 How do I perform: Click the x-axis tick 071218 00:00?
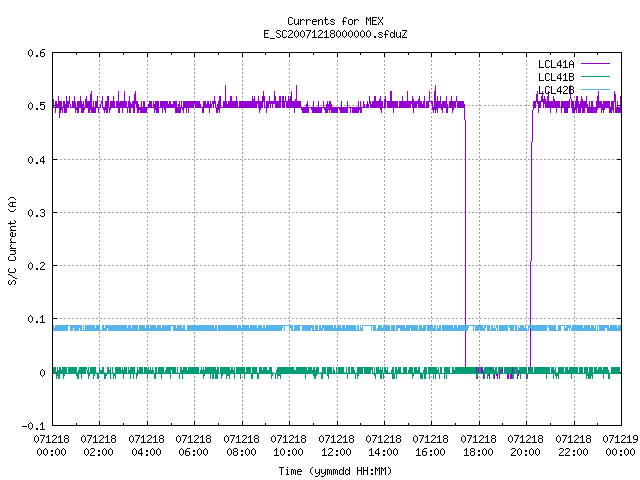pyautogui.click(x=51, y=445)
